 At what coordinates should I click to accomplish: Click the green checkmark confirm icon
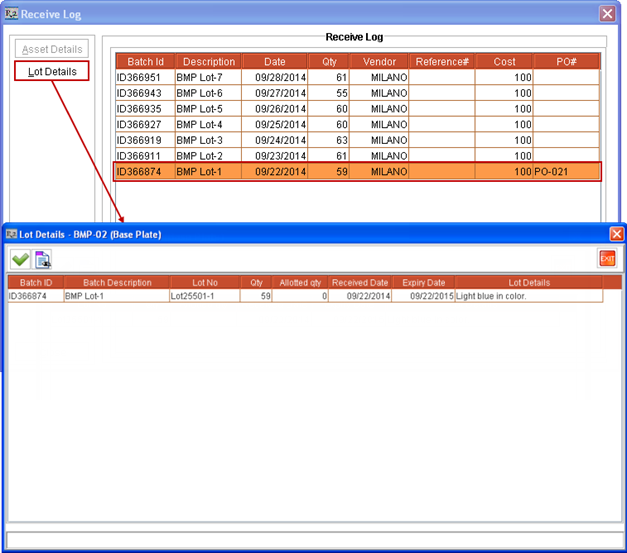(x=20, y=260)
